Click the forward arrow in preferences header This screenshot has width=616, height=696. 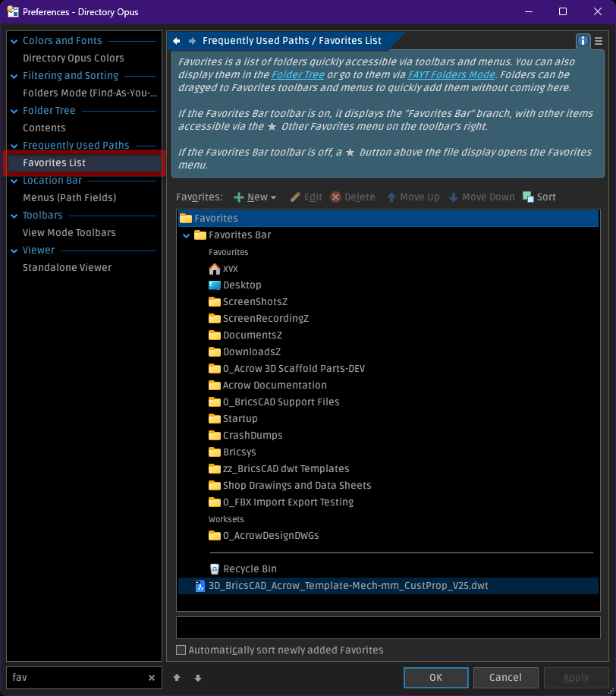click(192, 41)
